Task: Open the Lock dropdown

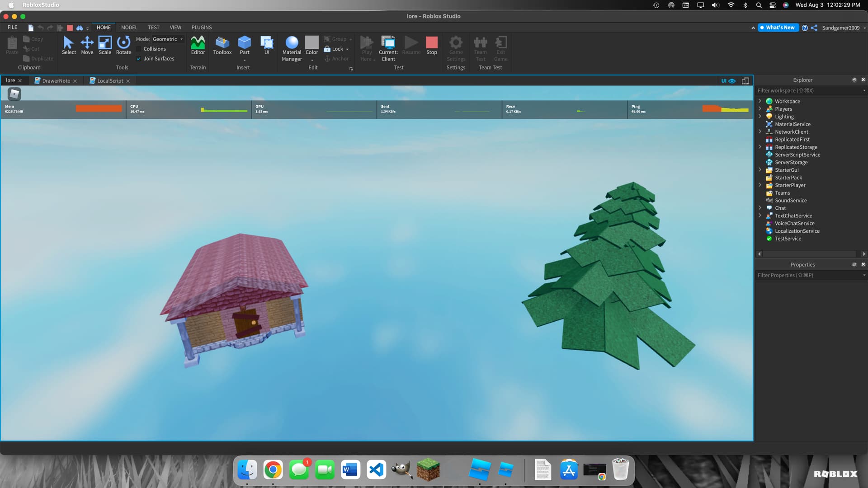Action: pos(347,49)
